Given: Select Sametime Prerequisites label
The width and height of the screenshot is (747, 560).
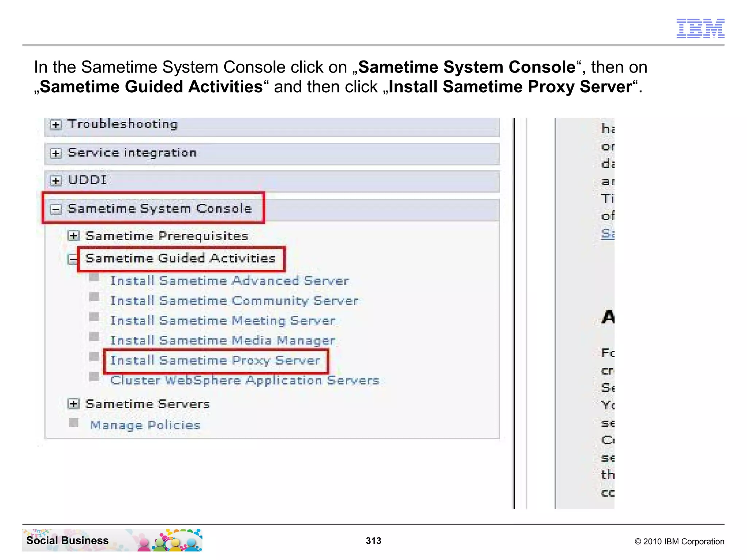Looking at the screenshot, I should tap(167, 236).
